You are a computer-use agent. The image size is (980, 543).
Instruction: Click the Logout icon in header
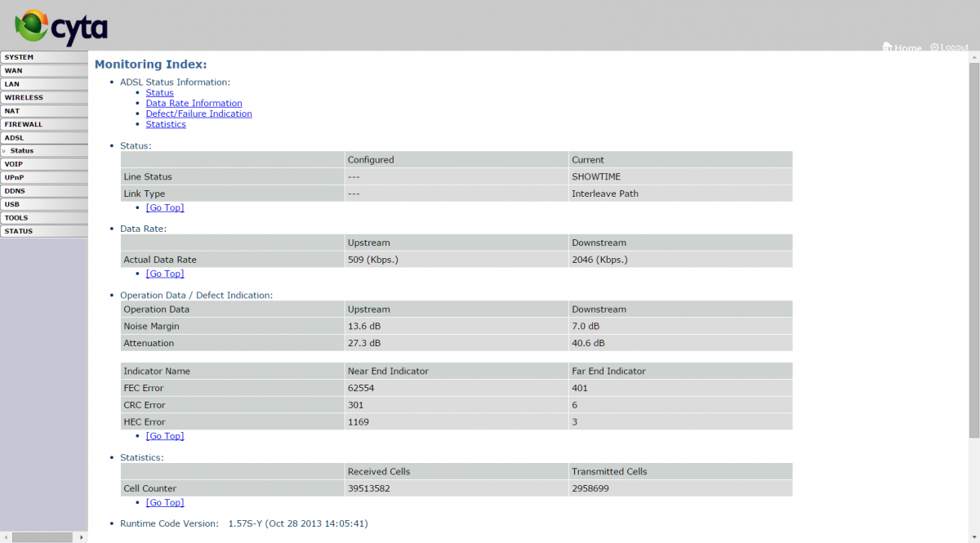point(934,47)
